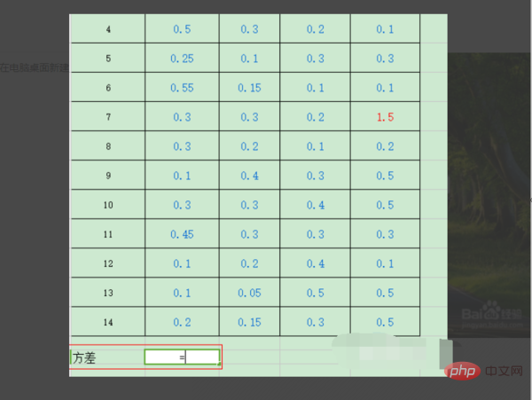Select the 0.5 cell in row 9
The width and height of the screenshot is (532, 400).
click(385, 175)
